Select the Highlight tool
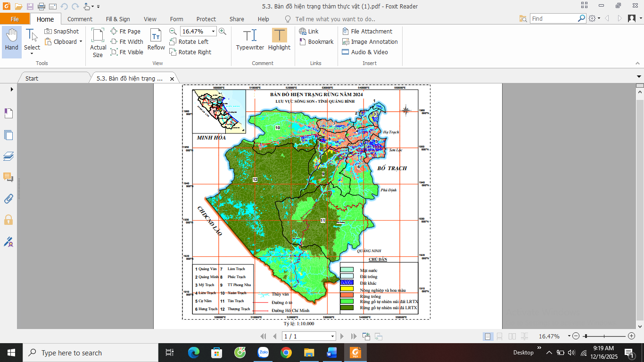Viewport: 644px width, 362px height. click(x=279, y=40)
